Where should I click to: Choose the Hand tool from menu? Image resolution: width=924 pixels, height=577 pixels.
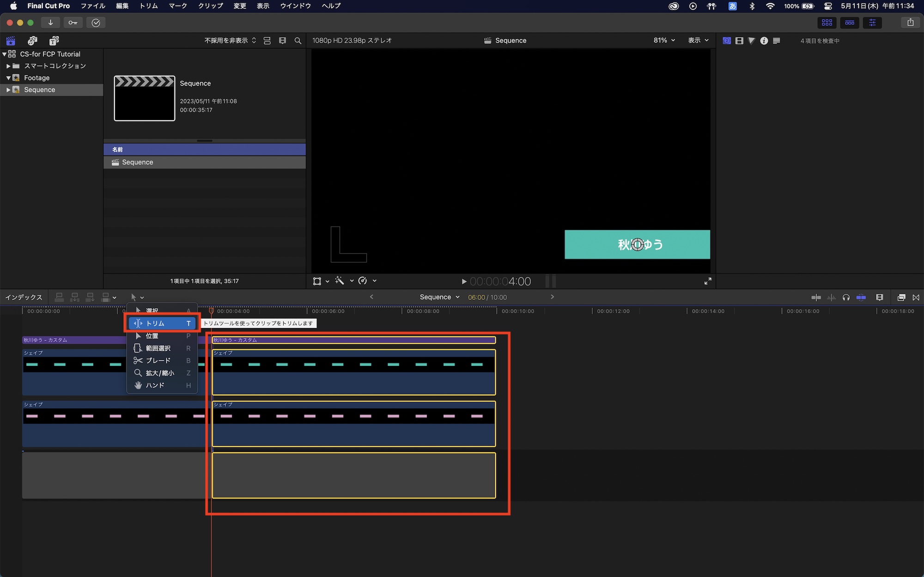click(155, 385)
